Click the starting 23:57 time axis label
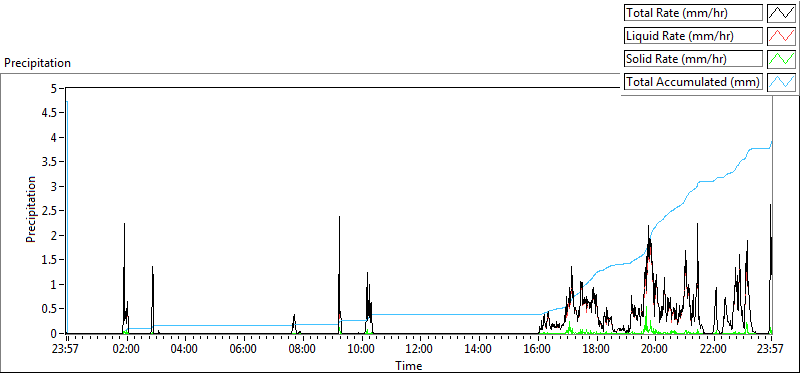Screen dimensions: 800x373 (x=67, y=350)
